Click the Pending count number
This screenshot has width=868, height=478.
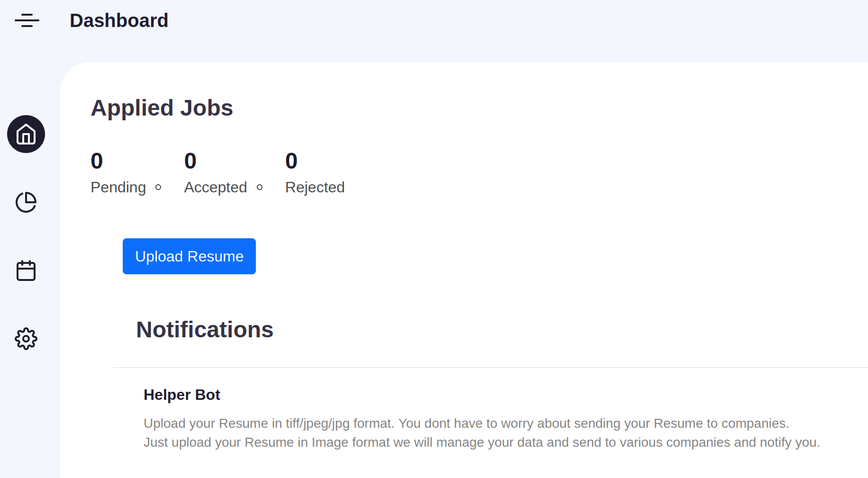pyautogui.click(x=97, y=161)
